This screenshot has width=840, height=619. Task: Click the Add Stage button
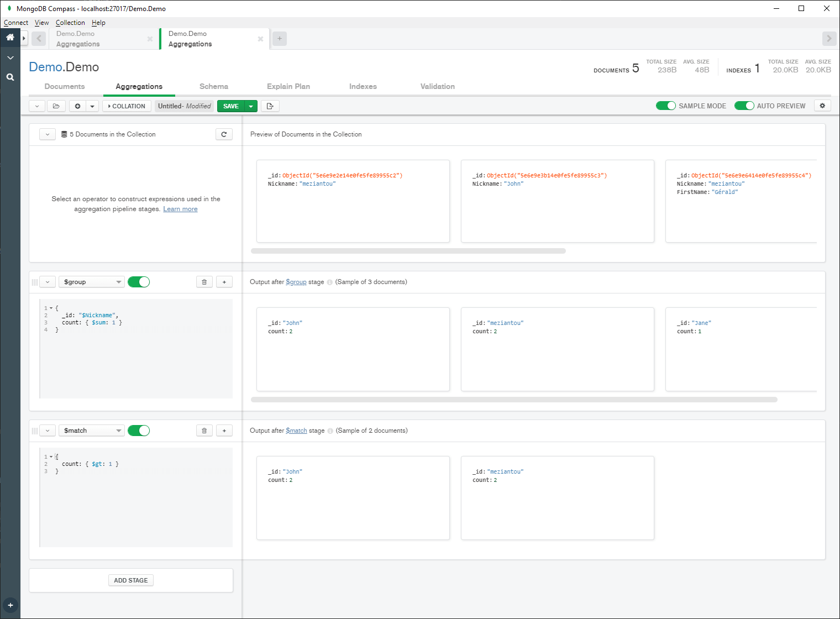(x=130, y=580)
